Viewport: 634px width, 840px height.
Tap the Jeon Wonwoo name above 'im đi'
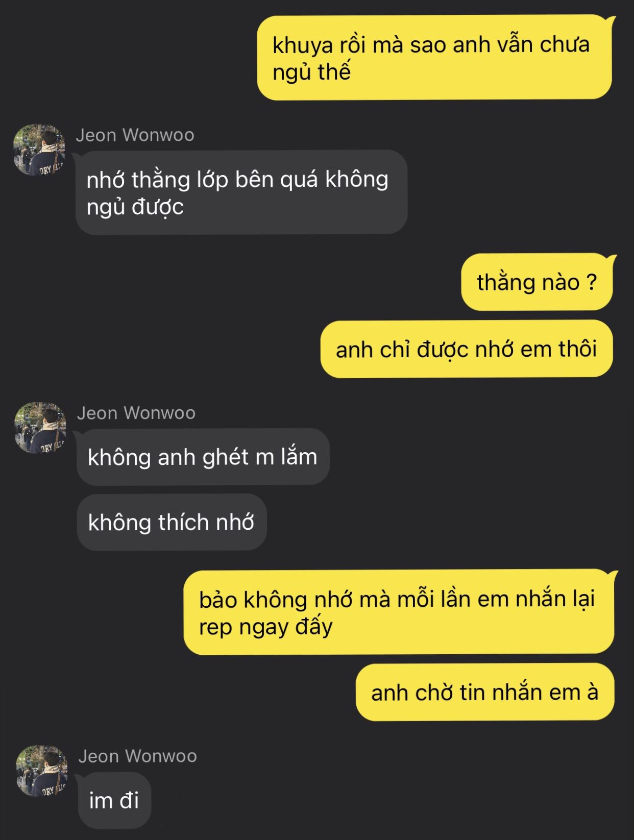(x=138, y=756)
